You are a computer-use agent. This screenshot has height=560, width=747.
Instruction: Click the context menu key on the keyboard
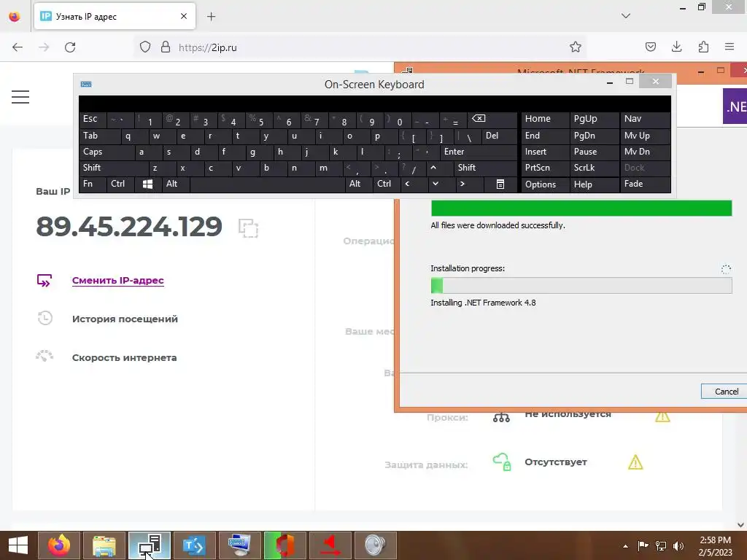pos(500,184)
